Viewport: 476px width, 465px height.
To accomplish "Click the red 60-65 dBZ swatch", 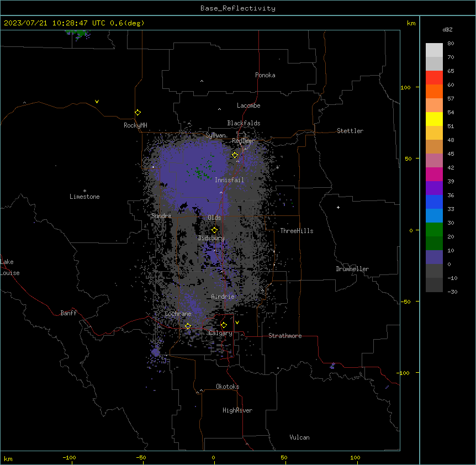I will [434, 78].
